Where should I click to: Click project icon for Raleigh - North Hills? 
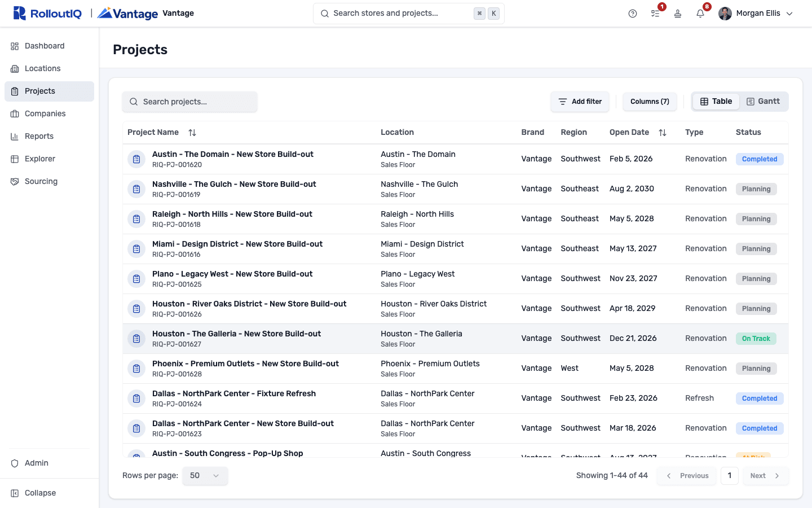point(136,219)
